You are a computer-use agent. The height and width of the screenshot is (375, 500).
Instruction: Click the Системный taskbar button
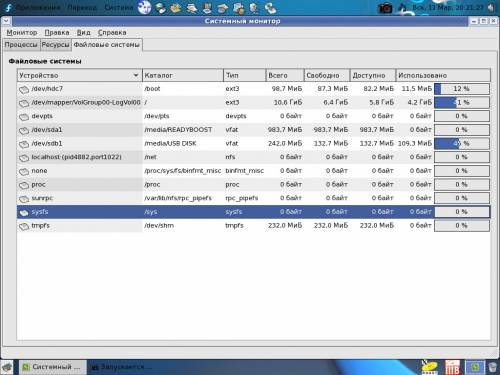53,367
